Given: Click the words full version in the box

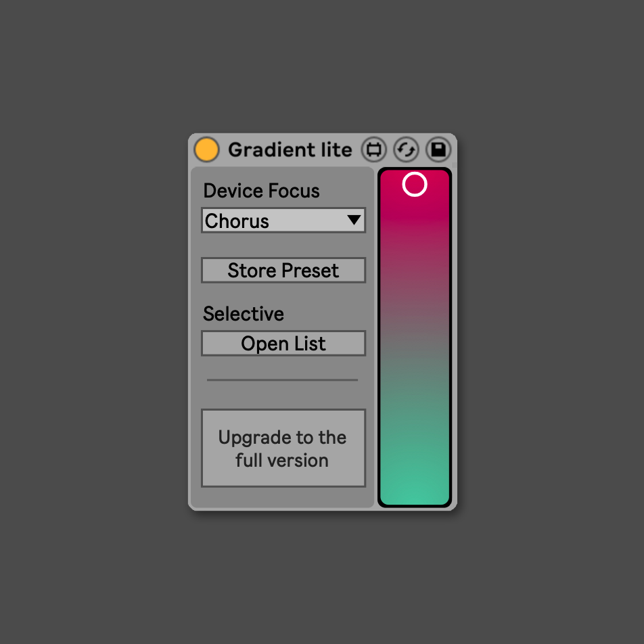Looking at the screenshot, I should pyautogui.click(x=282, y=461).
